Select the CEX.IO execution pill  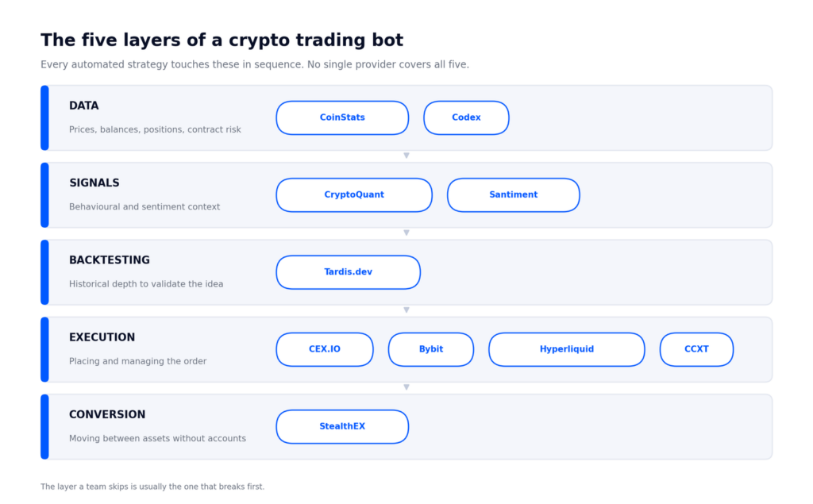click(325, 349)
